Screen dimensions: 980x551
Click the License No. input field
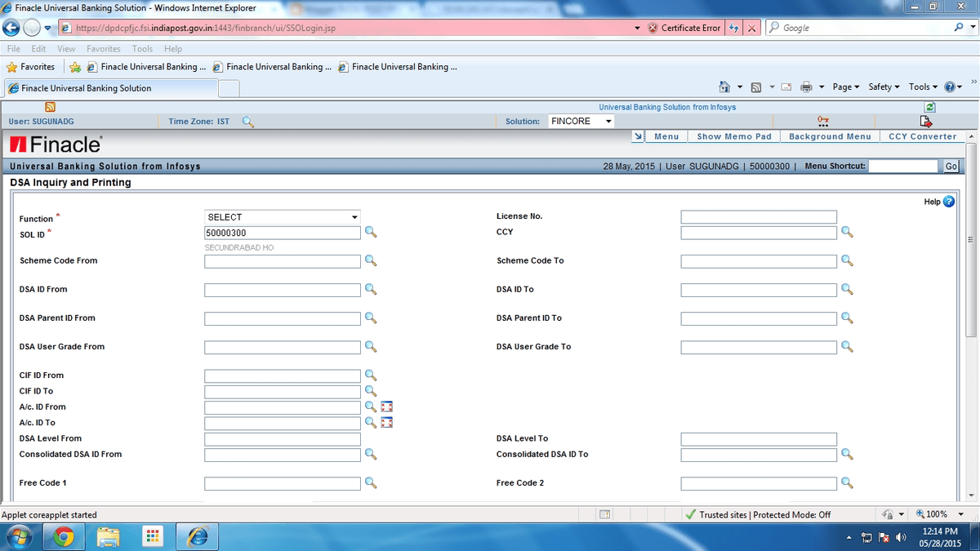[x=758, y=217]
